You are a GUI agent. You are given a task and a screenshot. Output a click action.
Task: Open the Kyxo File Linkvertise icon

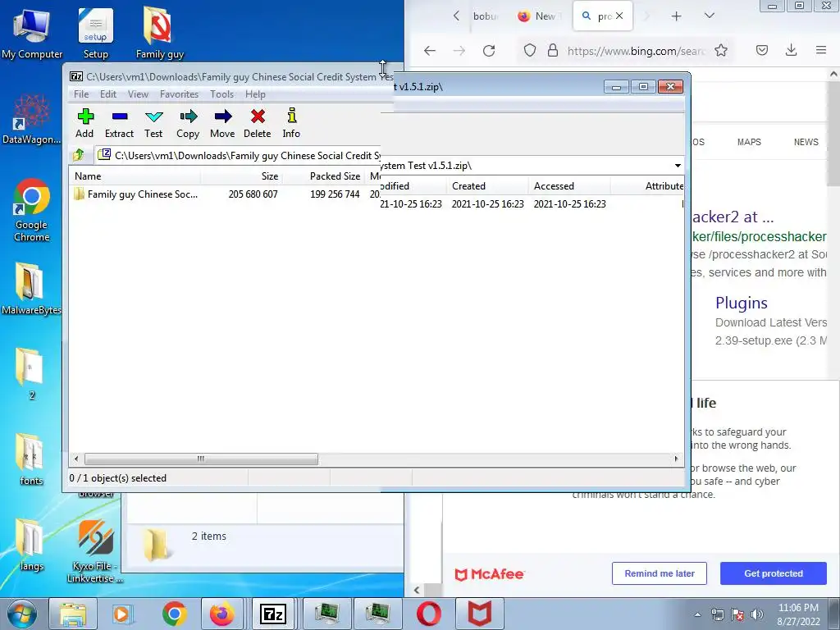(95, 552)
